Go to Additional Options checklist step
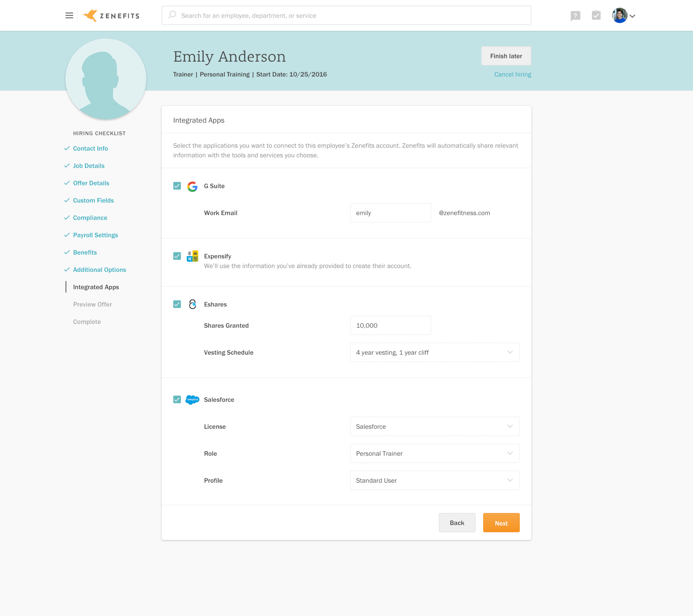The image size is (693, 616). (x=100, y=270)
